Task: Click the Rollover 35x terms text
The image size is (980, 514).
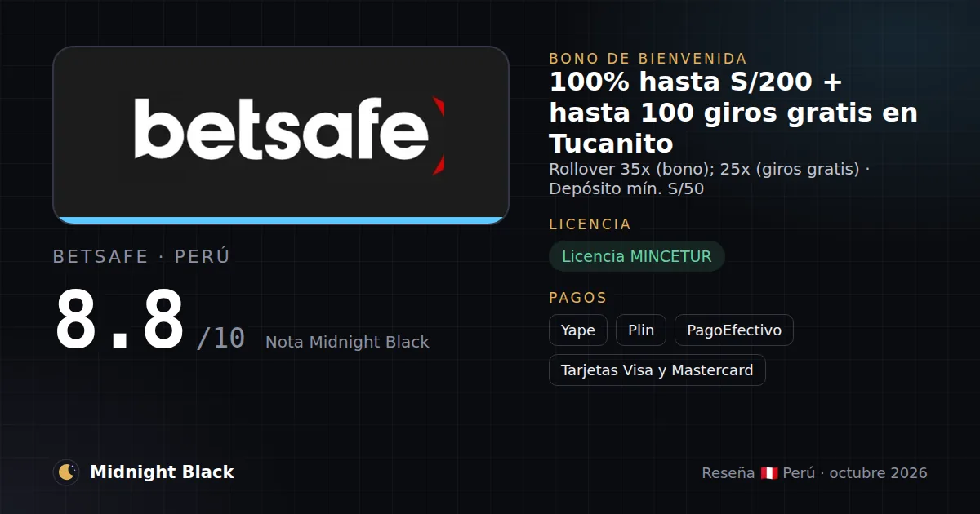Action: pyautogui.click(x=709, y=179)
